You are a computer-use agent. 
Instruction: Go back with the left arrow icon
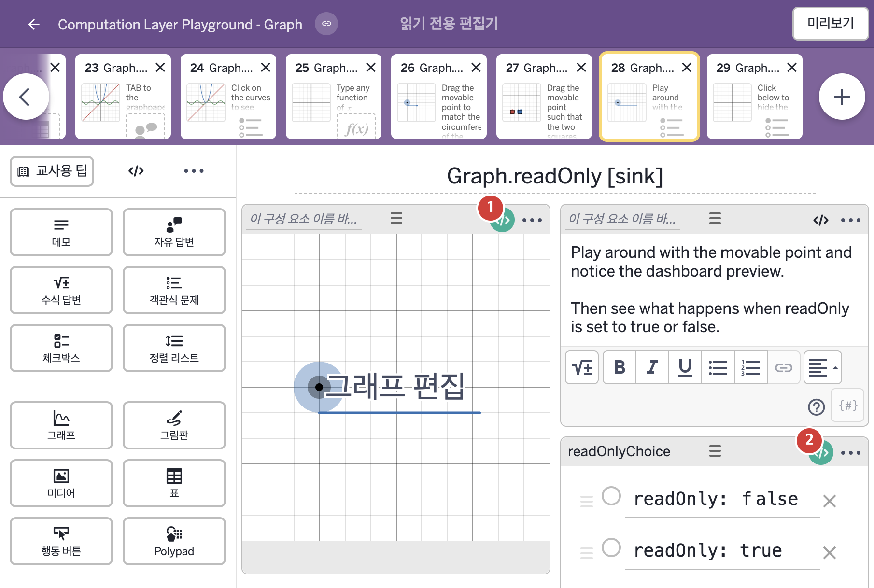34,24
